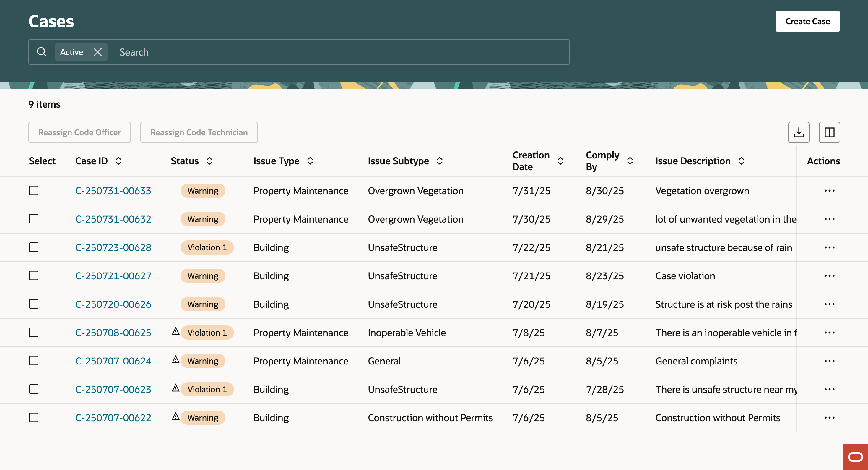Remove the Active filter chip

pyautogui.click(x=98, y=52)
